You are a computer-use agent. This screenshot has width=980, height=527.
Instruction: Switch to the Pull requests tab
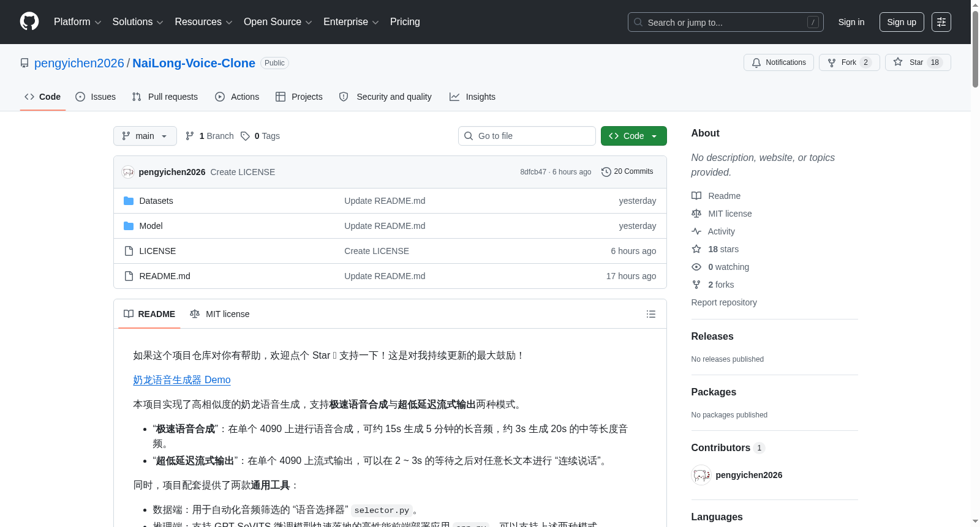pos(165,97)
